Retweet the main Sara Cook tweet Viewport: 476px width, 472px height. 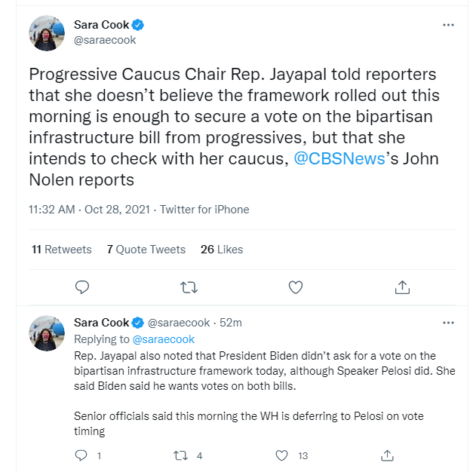pos(189,287)
